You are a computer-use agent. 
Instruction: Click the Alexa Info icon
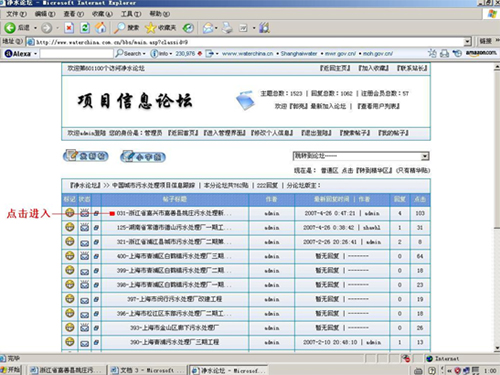coord(154,53)
